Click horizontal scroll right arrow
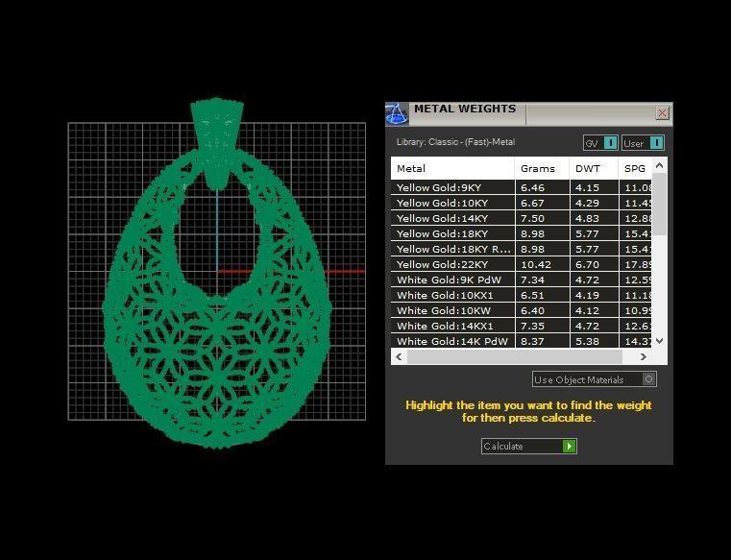731x560 pixels. pyautogui.click(x=644, y=356)
